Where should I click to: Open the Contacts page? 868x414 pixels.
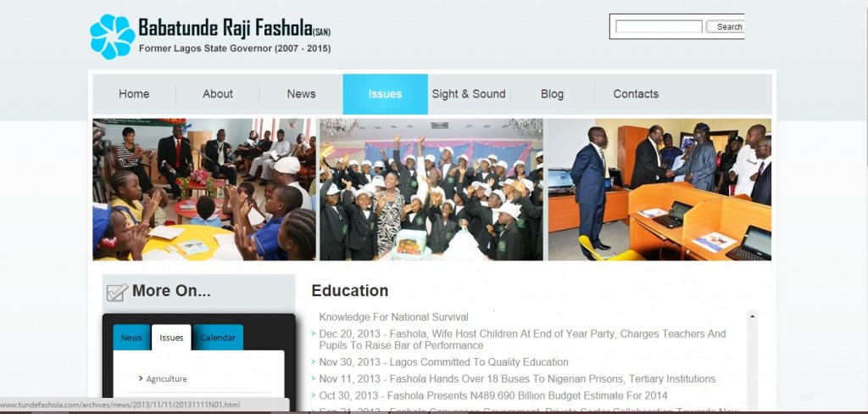tap(636, 94)
